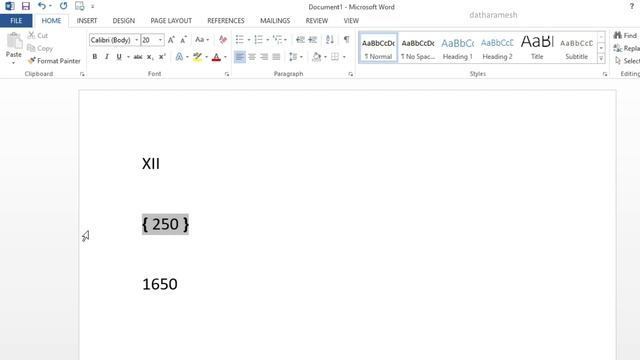640x360 pixels.
Task: Toggle Bullets list button
Action: [240, 40]
